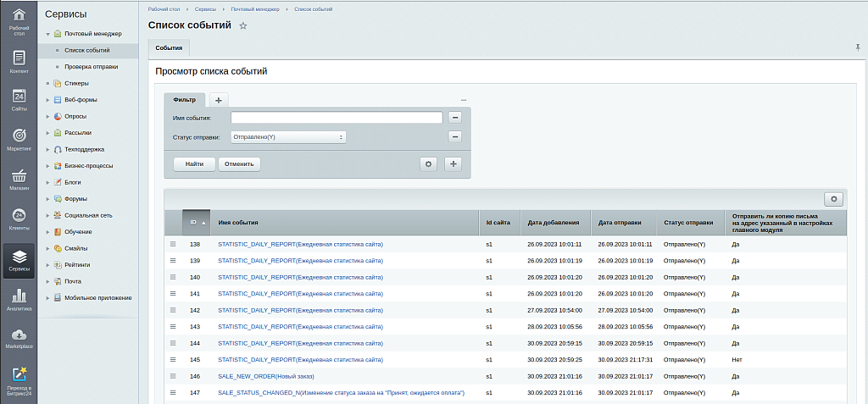Click the Найти button
The height and width of the screenshot is (404, 868).
pyautogui.click(x=194, y=164)
